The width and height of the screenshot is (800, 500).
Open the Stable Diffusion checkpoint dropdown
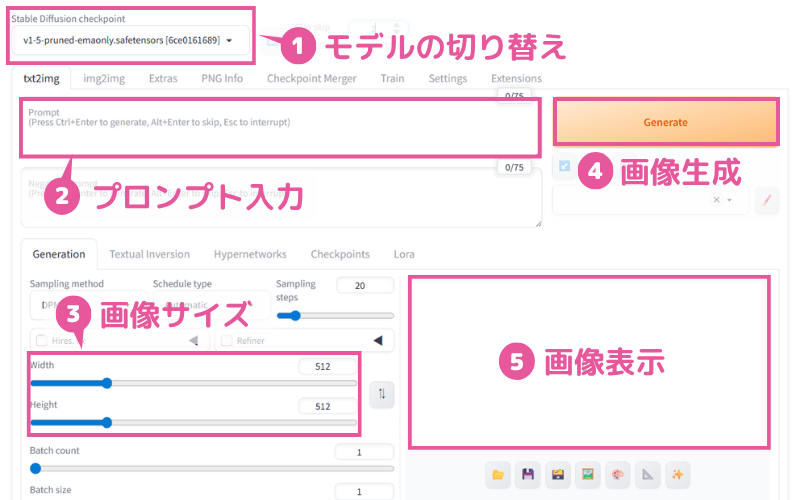130,40
